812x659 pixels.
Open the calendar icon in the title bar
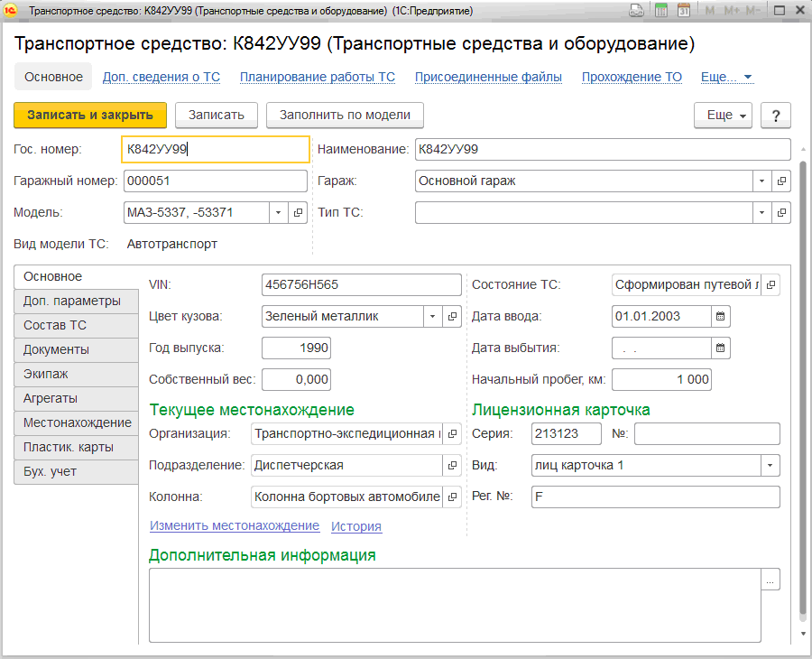[x=685, y=10]
